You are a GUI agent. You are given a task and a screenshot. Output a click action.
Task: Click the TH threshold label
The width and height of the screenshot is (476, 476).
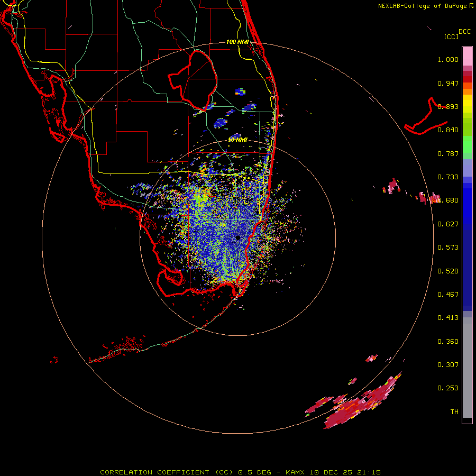click(x=454, y=412)
